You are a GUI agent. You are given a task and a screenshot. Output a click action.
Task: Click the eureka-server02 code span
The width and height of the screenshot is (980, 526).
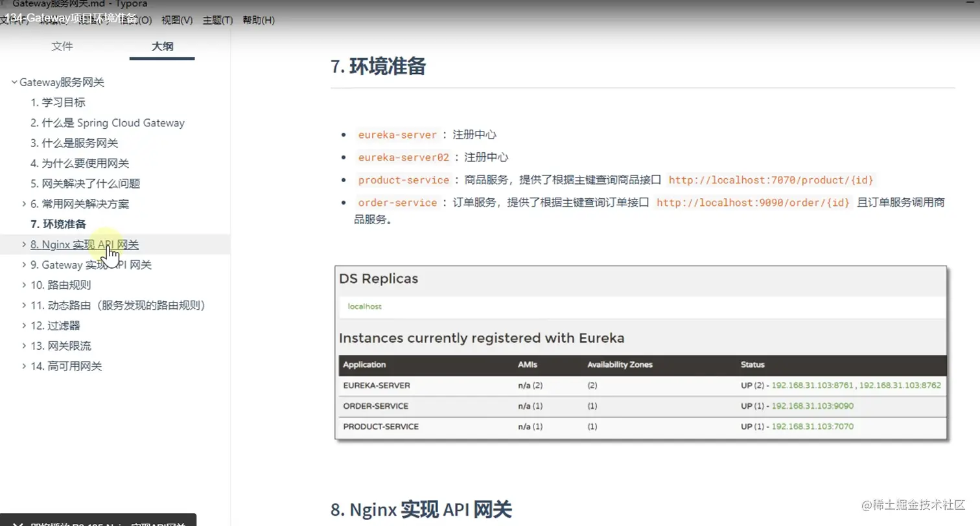pos(403,157)
